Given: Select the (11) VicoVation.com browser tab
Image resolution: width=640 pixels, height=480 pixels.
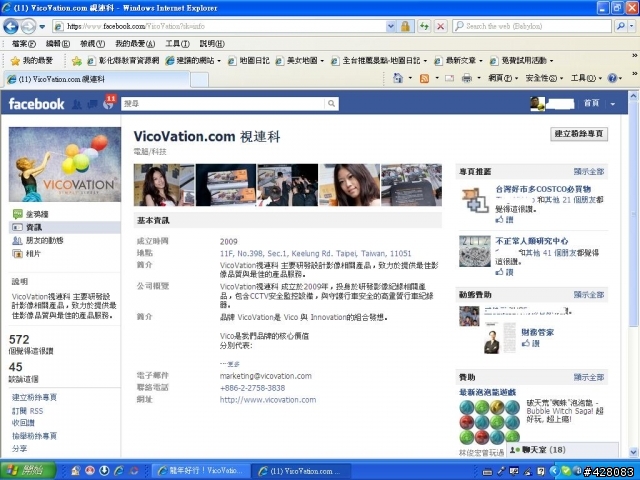Looking at the screenshot, I should tap(97, 79).
